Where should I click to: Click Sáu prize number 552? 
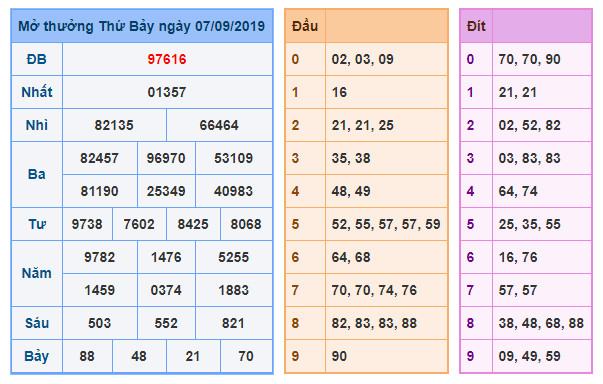coord(166,323)
